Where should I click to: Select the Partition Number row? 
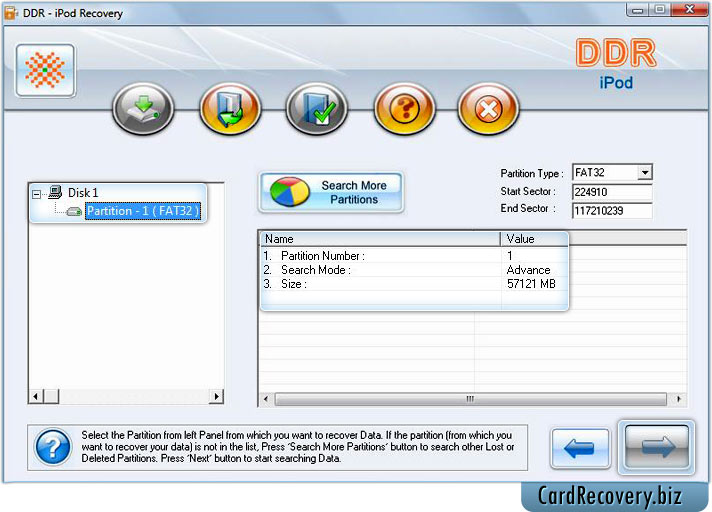pyautogui.click(x=414, y=256)
